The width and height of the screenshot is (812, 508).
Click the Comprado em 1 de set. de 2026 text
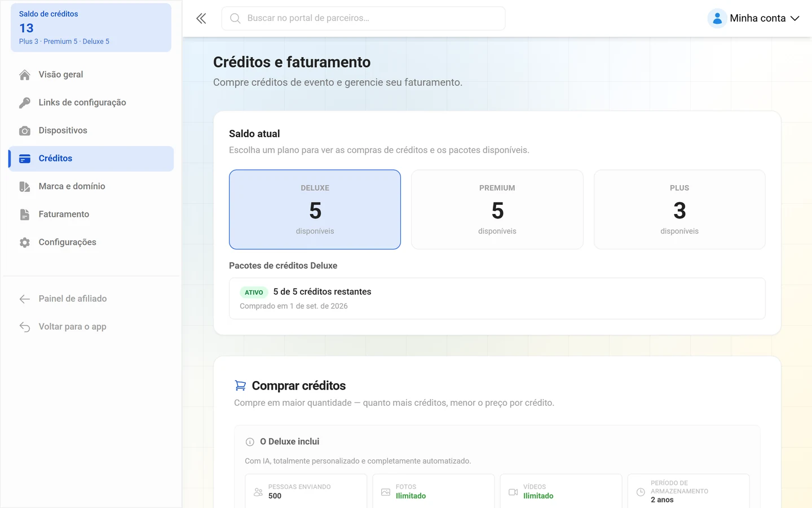(294, 306)
